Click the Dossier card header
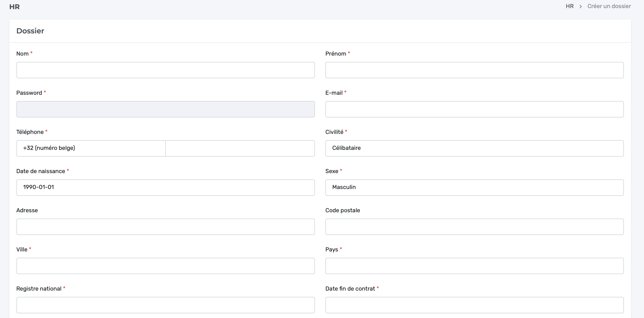 (30, 31)
